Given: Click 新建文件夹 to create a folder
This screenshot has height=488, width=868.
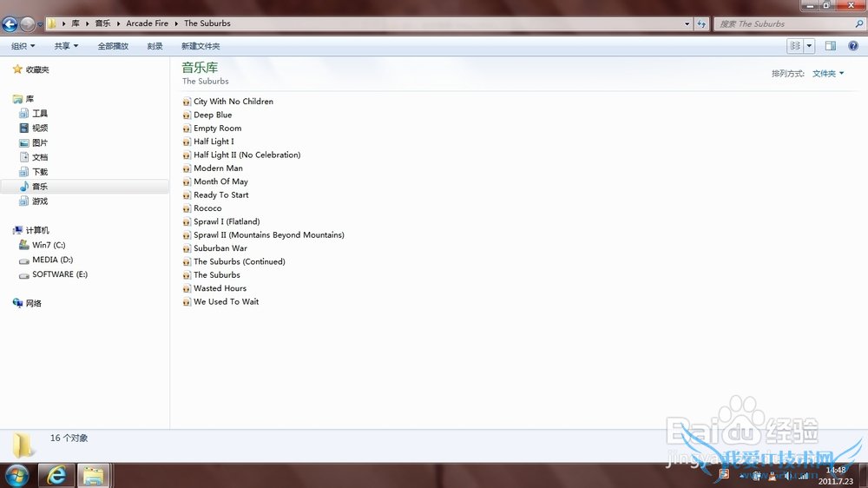Looking at the screenshot, I should [201, 46].
